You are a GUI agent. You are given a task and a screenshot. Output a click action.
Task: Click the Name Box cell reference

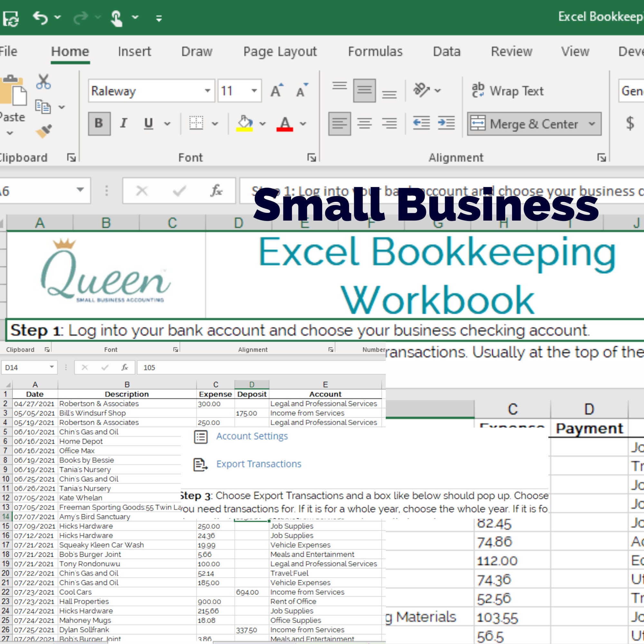point(45,191)
